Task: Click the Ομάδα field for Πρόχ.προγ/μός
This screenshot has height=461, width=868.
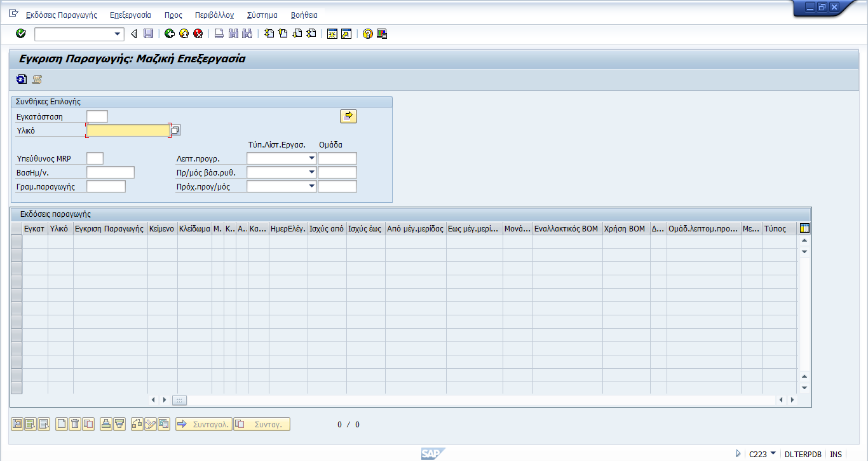Action: pos(337,186)
